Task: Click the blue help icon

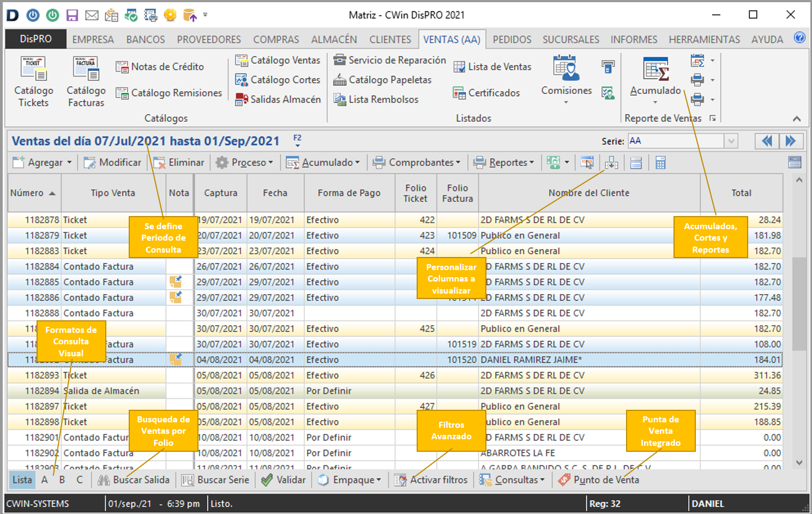Action: pos(799,38)
